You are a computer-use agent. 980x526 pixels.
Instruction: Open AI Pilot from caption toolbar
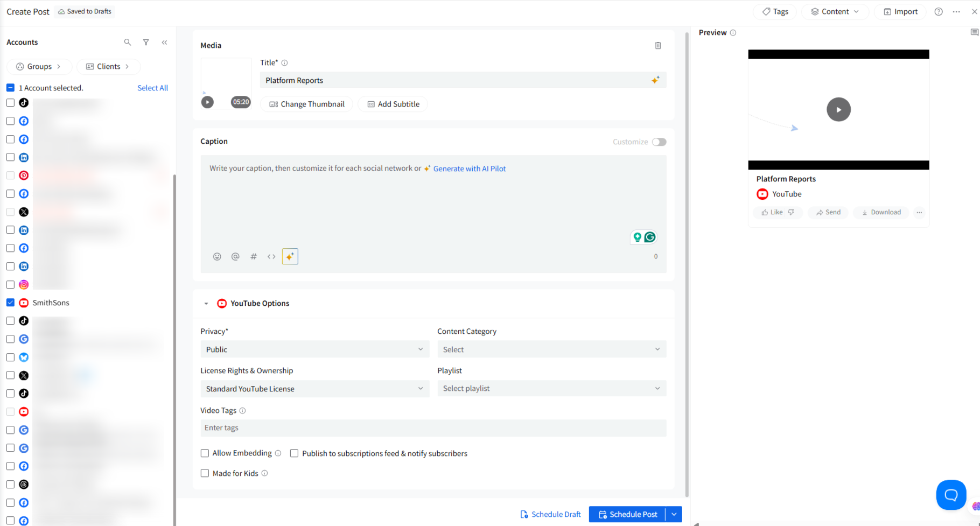290,257
